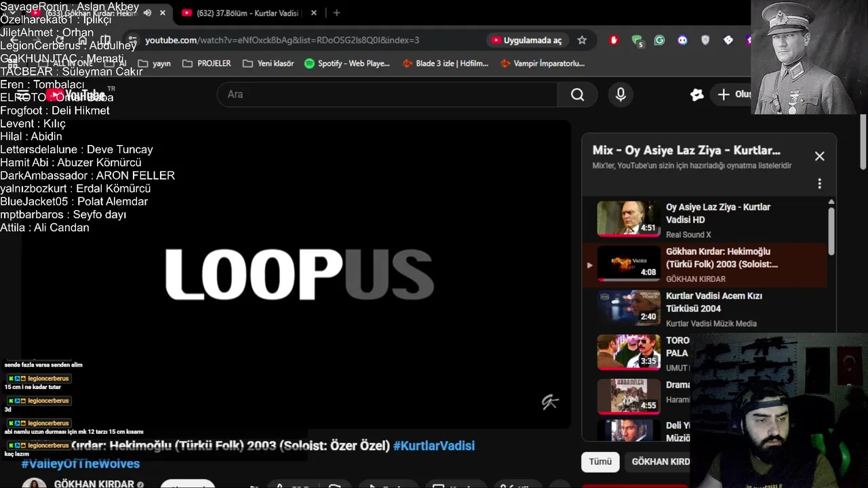Open the Yeni klasör bookmarks folder
This screenshot has height=488, width=868.
tap(268, 64)
